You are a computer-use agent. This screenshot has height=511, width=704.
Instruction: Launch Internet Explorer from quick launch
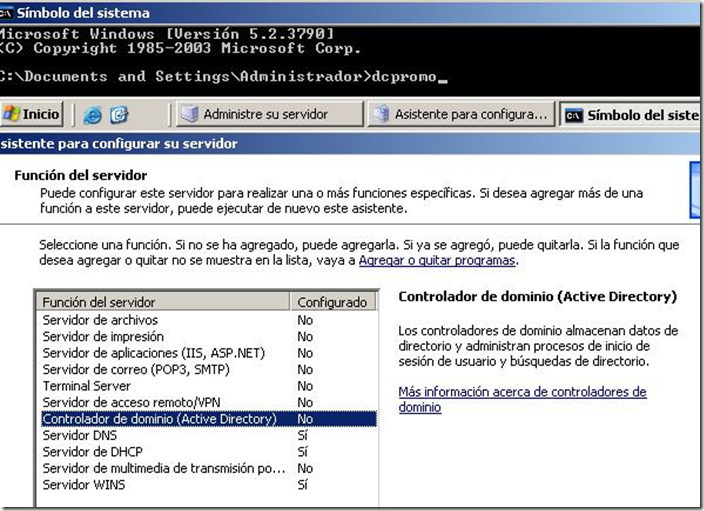click(x=92, y=115)
